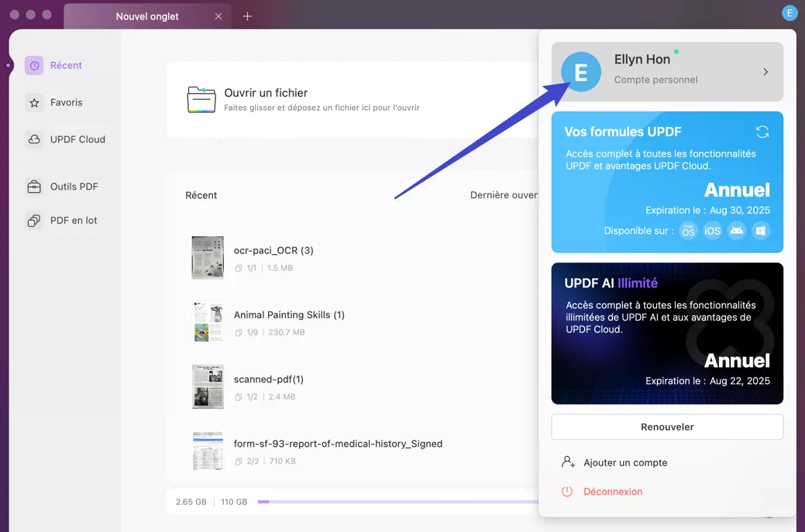Screen dimensions: 805x532
Task: Open the Vos formules UPDF plan card
Action: tap(667, 182)
